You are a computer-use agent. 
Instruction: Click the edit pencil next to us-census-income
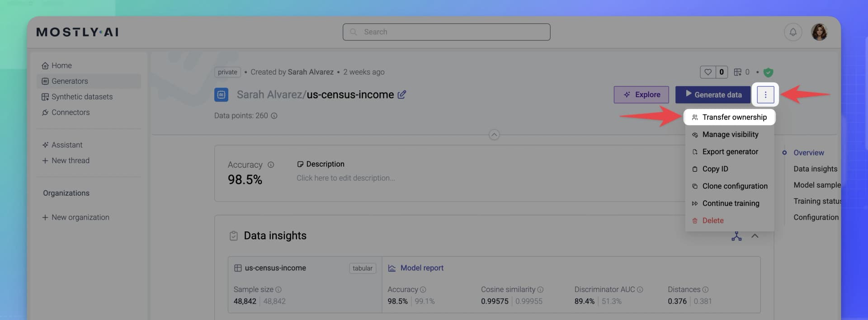[x=401, y=94]
